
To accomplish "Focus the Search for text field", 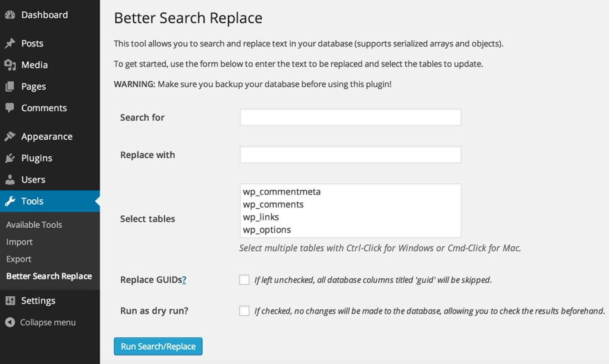I will (350, 117).
